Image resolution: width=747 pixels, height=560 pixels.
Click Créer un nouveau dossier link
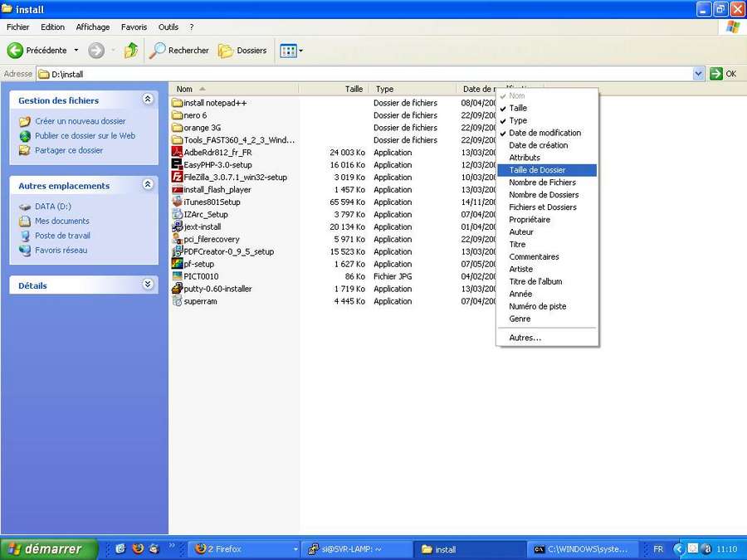(80, 121)
